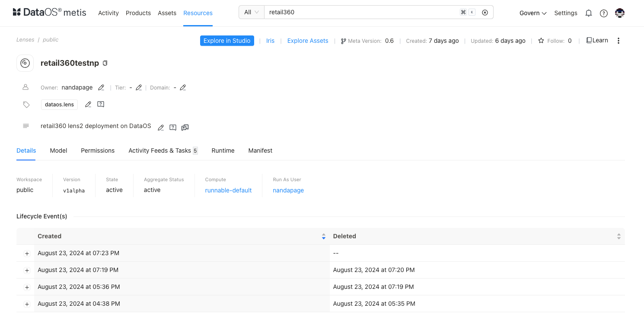This screenshot has height=333, width=644.
Task: Open the nandapage run-as user link
Action: click(288, 190)
